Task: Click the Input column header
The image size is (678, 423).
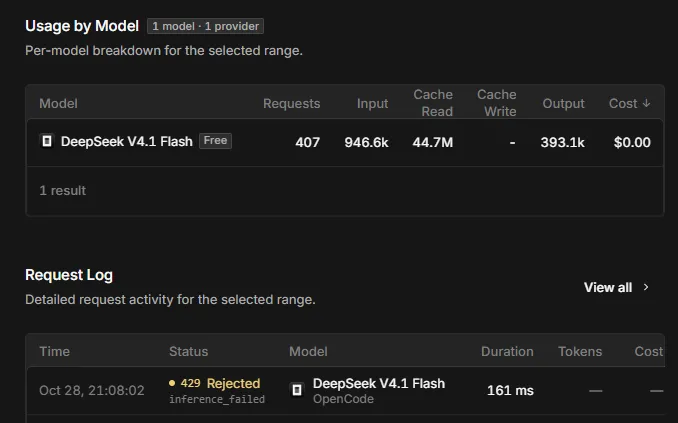Action: (372, 103)
